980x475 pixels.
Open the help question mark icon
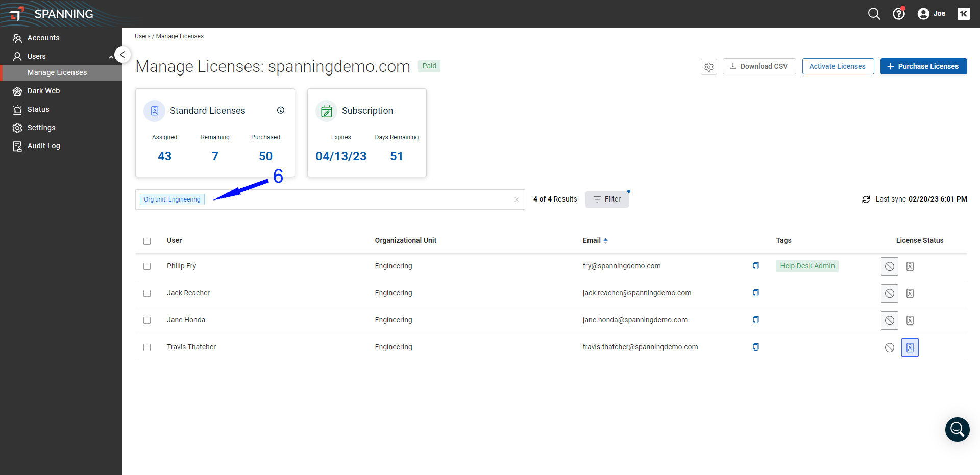point(899,14)
